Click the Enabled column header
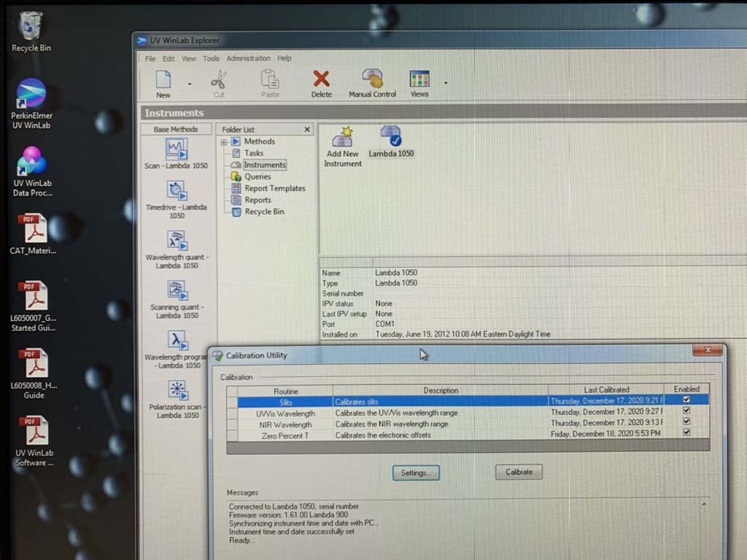The image size is (747, 560). pos(686,389)
